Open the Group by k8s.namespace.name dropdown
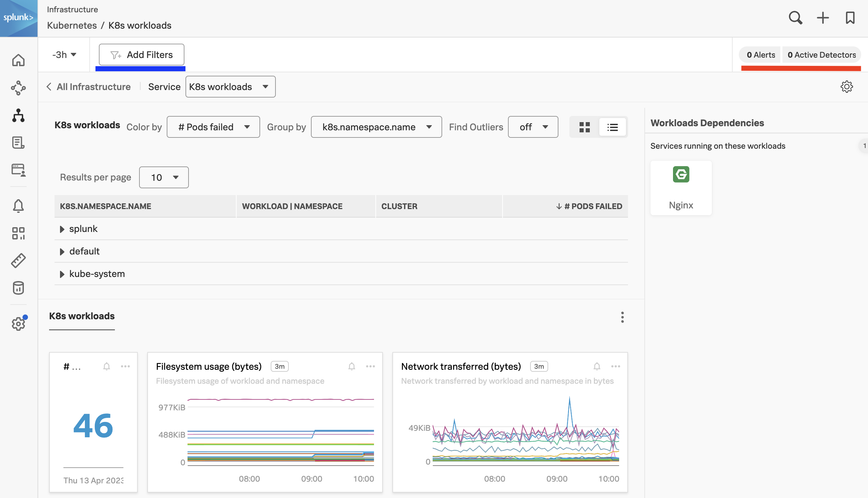The height and width of the screenshot is (498, 868). tap(376, 127)
